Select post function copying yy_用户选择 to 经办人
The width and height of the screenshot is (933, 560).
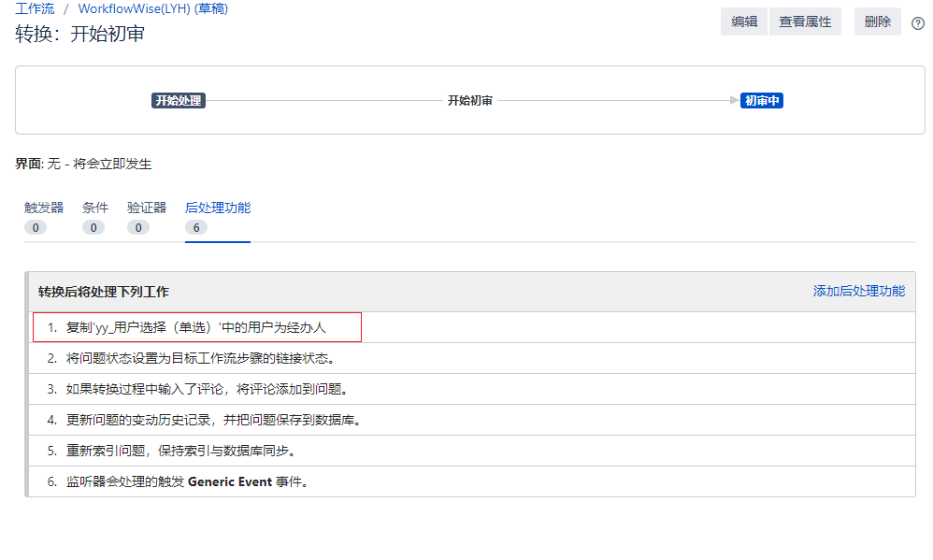[x=196, y=328]
